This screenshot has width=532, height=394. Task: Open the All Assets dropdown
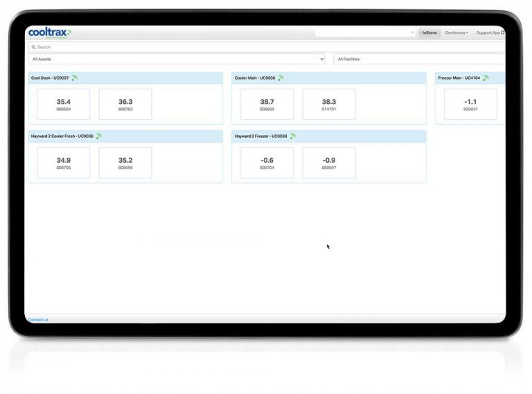pos(177,60)
